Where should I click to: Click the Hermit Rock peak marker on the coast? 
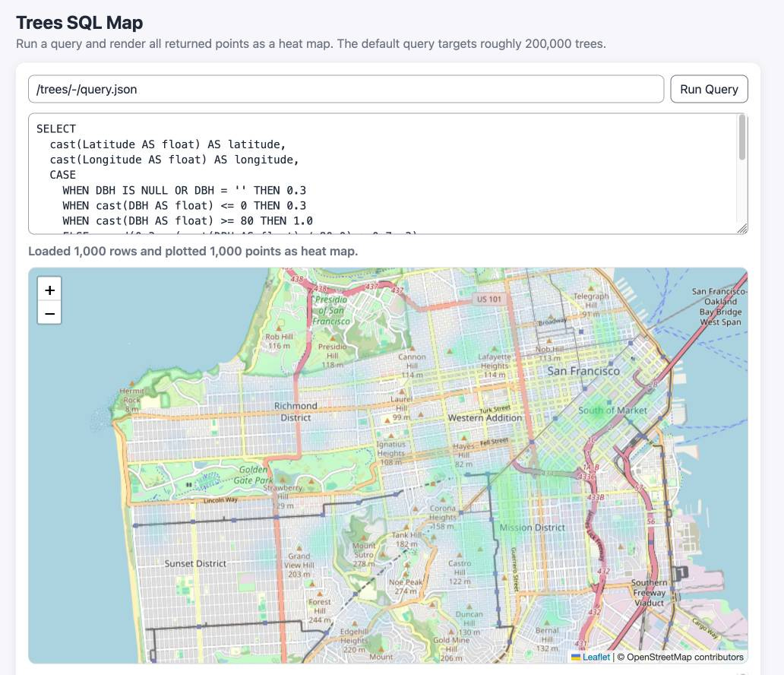point(131,383)
